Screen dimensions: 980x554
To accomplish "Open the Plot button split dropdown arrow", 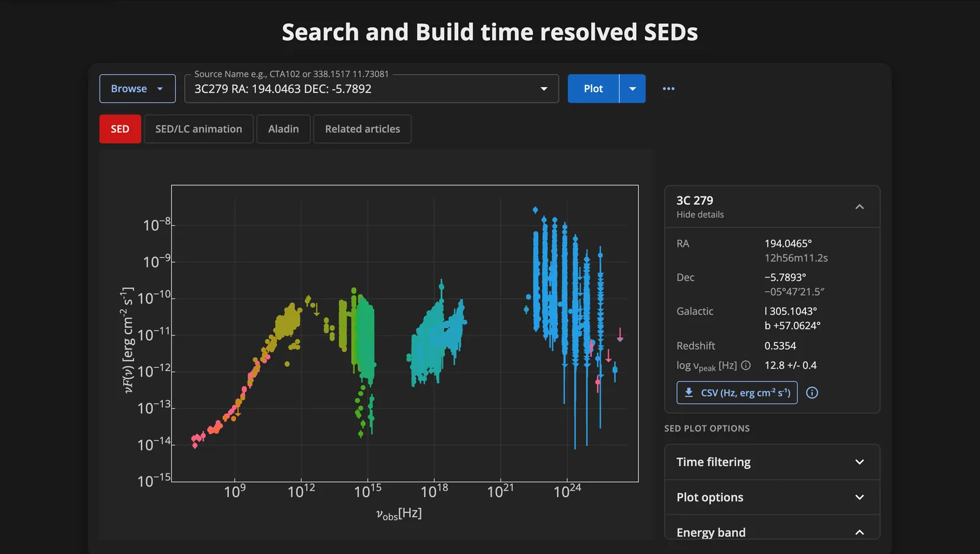I will pyautogui.click(x=633, y=89).
